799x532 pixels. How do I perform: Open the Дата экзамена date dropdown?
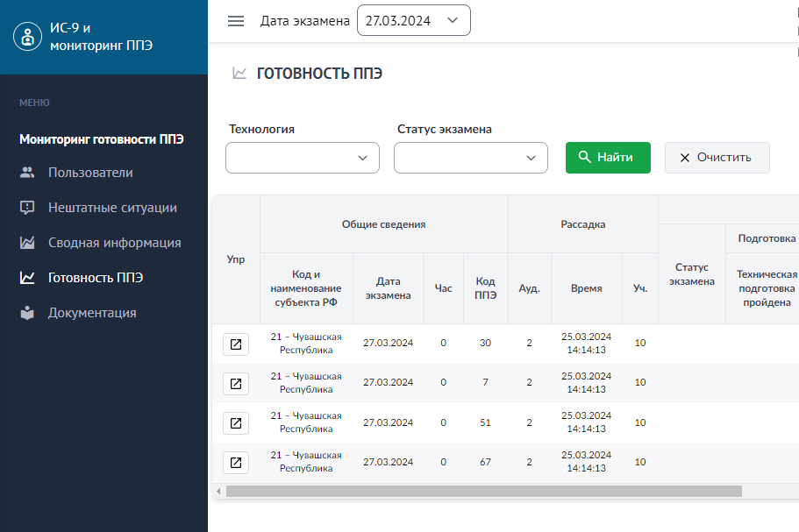414,20
